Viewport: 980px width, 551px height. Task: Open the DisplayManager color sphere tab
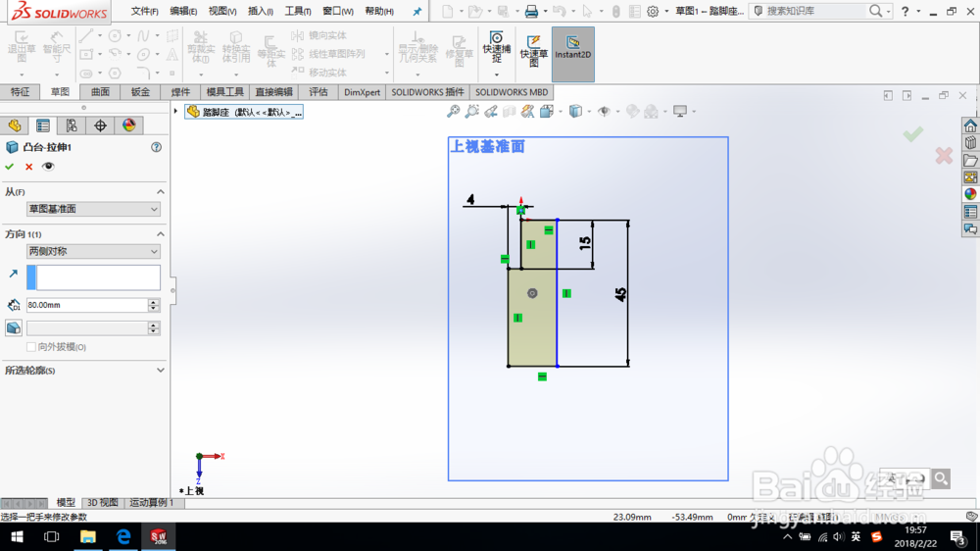coord(128,125)
